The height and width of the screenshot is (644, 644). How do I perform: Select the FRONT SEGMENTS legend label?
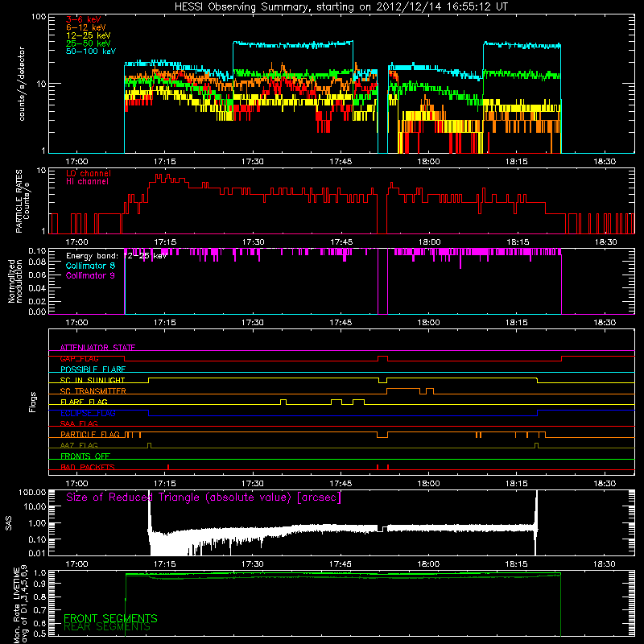point(110,618)
